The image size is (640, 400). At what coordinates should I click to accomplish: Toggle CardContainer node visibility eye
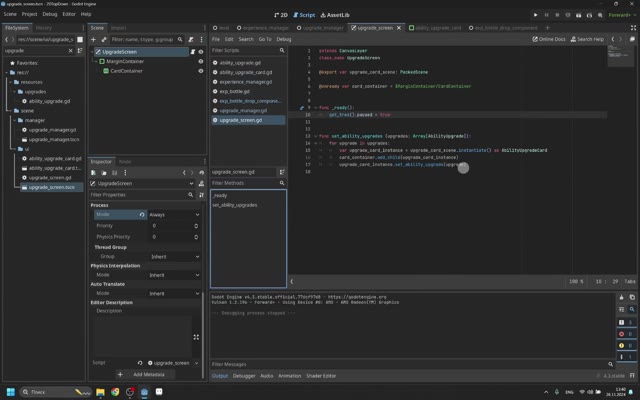(201, 71)
